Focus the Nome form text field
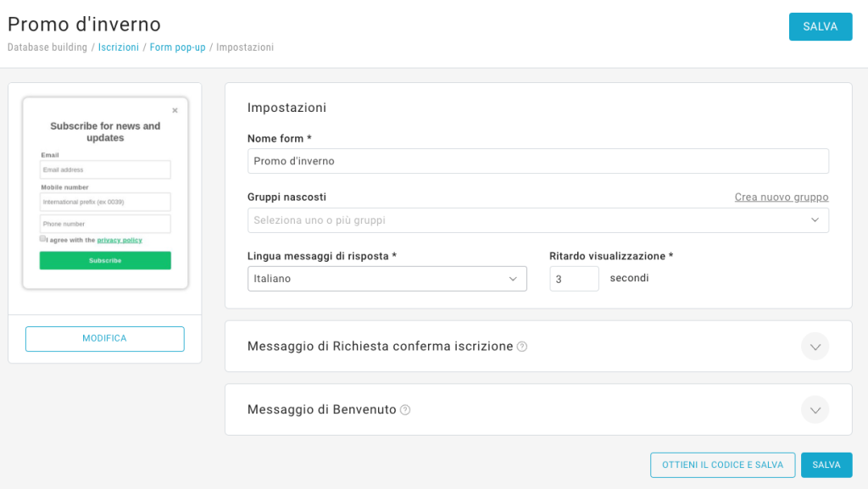 [x=537, y=161]
